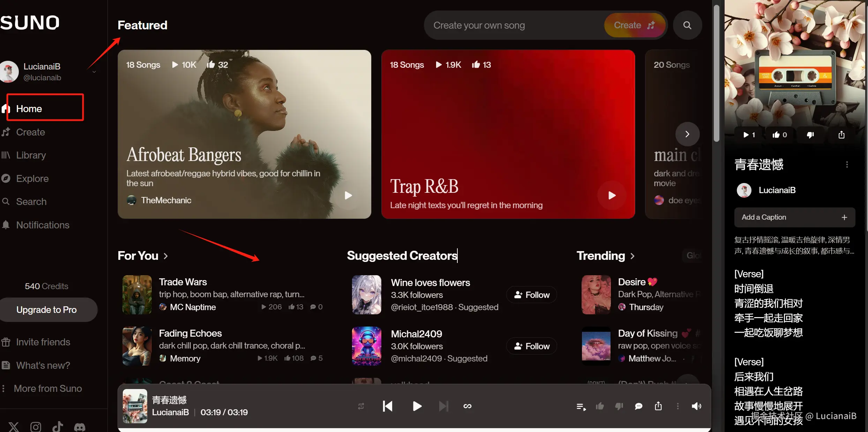Go to Explore in the sidebar
Screen dimensions: 868x432
pyautogui.click(x=32, y=178)
